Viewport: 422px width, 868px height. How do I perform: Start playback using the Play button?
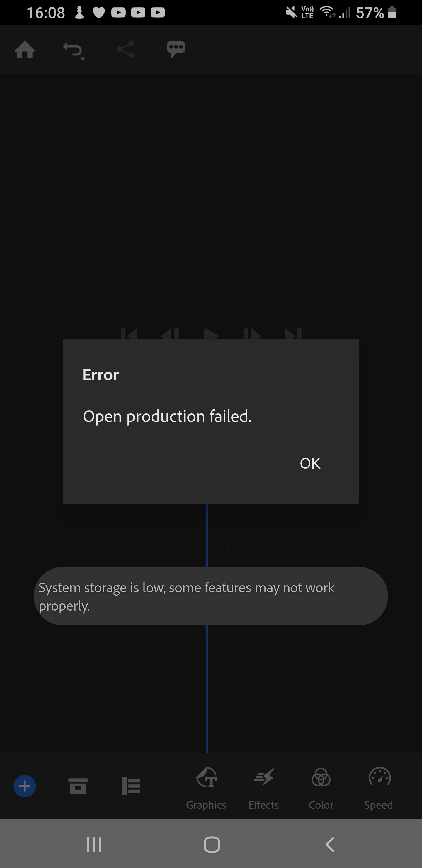(x=211, y=334)
